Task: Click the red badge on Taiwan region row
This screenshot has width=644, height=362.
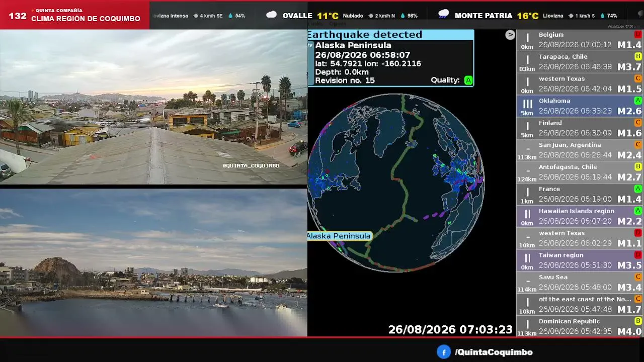Action: [638, 255]
